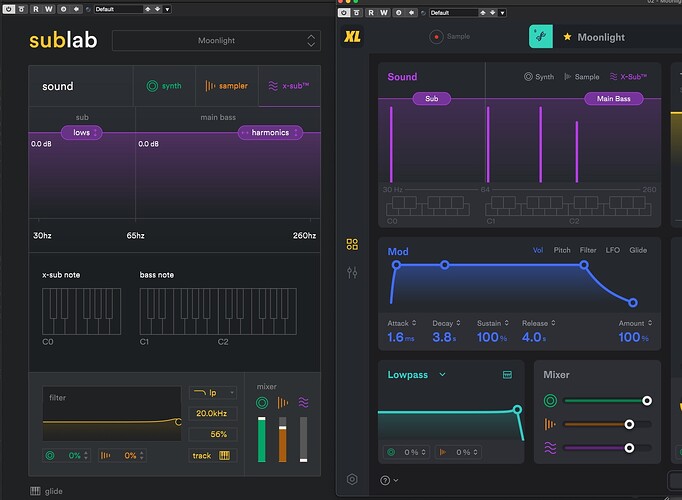
Task: Open the Moonlight preset selector in SubLab
Action: (216, 41)
